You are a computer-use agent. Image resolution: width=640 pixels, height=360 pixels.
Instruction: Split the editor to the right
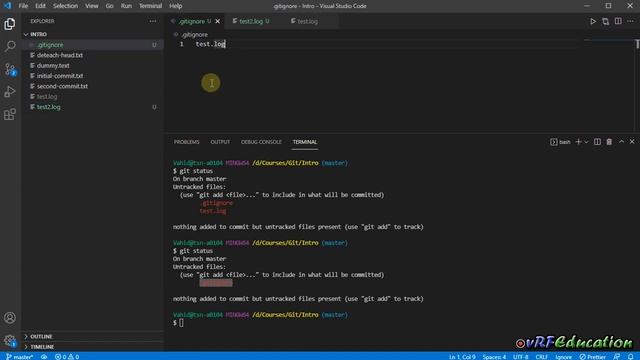618,21
